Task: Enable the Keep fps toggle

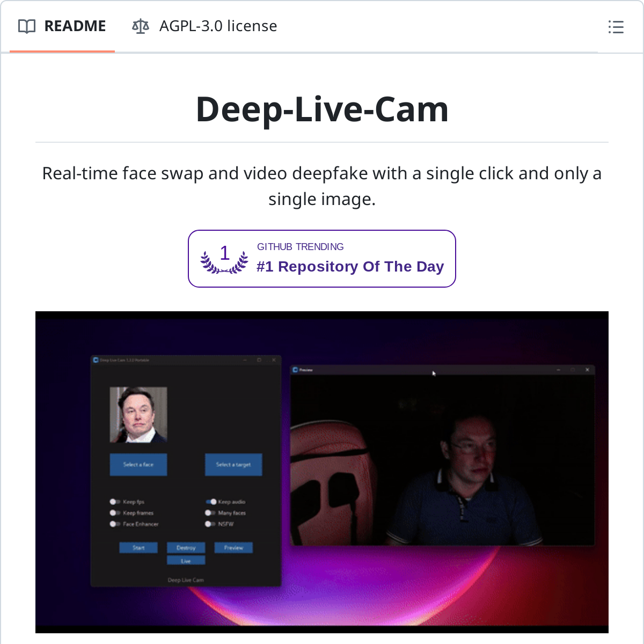Action: pyautogui.click(x=115, y=502)
